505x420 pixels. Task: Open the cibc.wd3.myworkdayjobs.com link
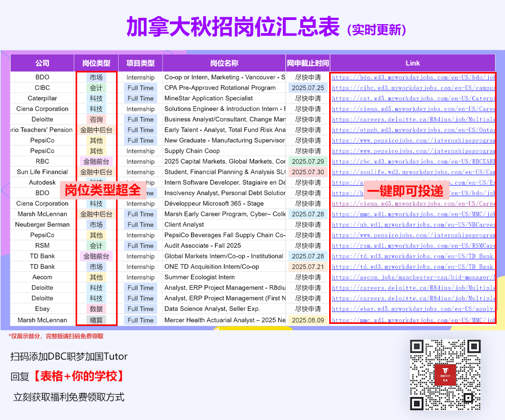tap(413, 88)
